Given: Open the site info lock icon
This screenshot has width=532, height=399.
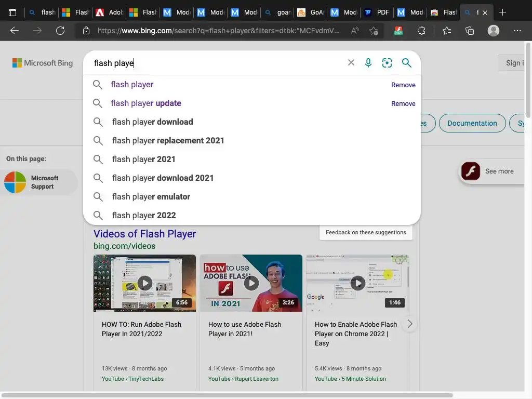Looking at the screenshot, I should 86,31.
